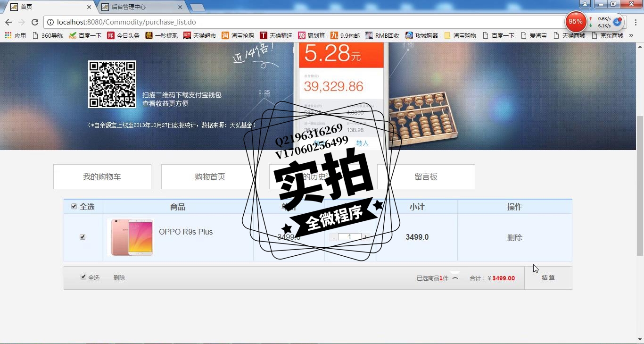
Task: Click the scrollbar up arrow
Action: click(x=640, y=46)
